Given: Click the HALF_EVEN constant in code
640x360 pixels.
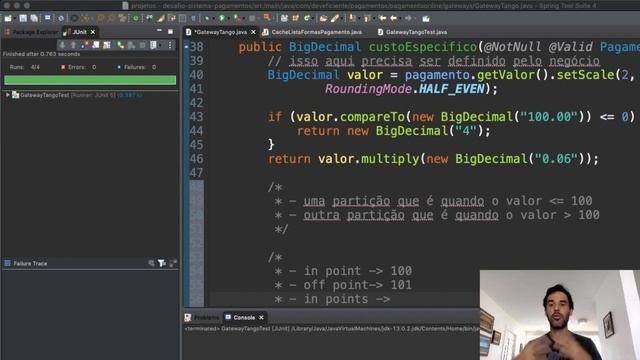Looking at the screenshot, I should [x=451, y=89].
